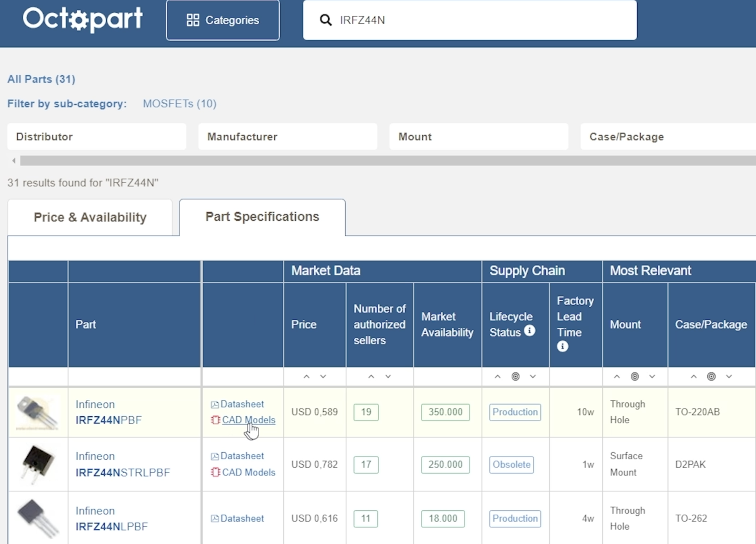Click Case/Package column filter circle icon

(x=711, y=377)
